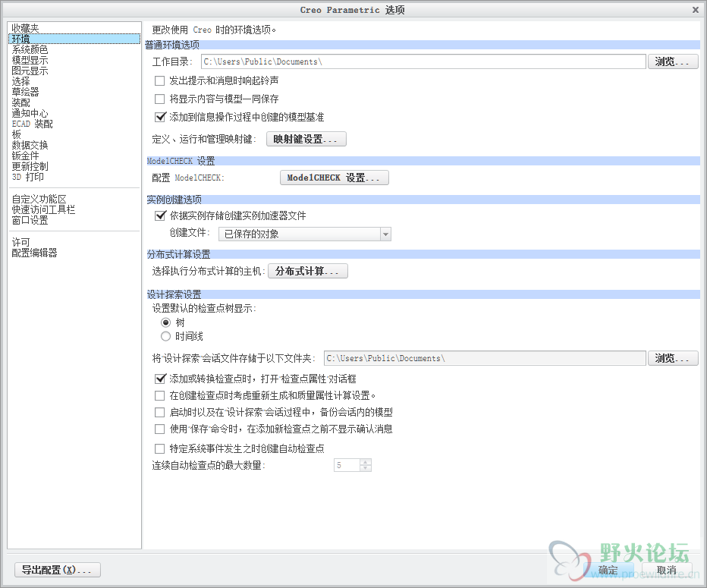The width and height of the screenshot is (707, 588).
Task: Select 时间线 radio button
Action: coord(165,336)
